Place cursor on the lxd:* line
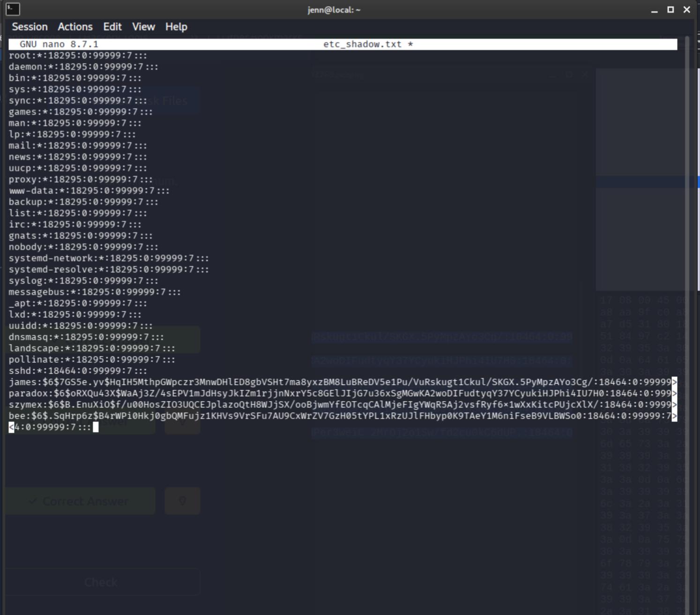Viewport: 700px width, 615px height. pyautogui.click(x=75, y=314)
